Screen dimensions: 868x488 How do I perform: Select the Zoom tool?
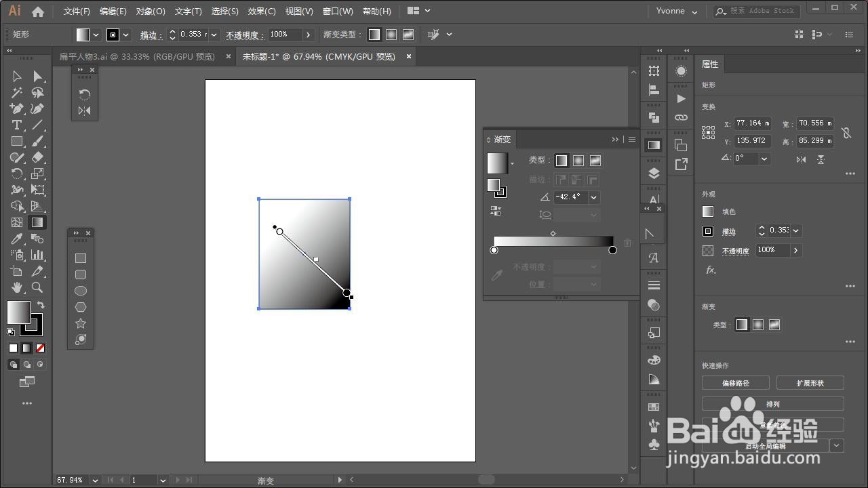click(x=38, y=287)
